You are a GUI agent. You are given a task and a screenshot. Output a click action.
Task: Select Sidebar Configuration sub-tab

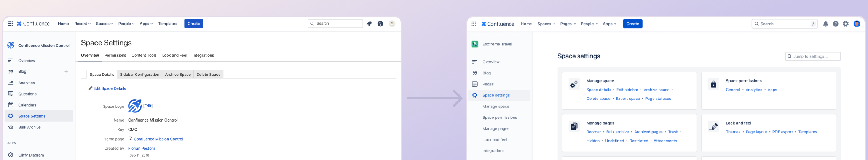(x=140, y=74)
